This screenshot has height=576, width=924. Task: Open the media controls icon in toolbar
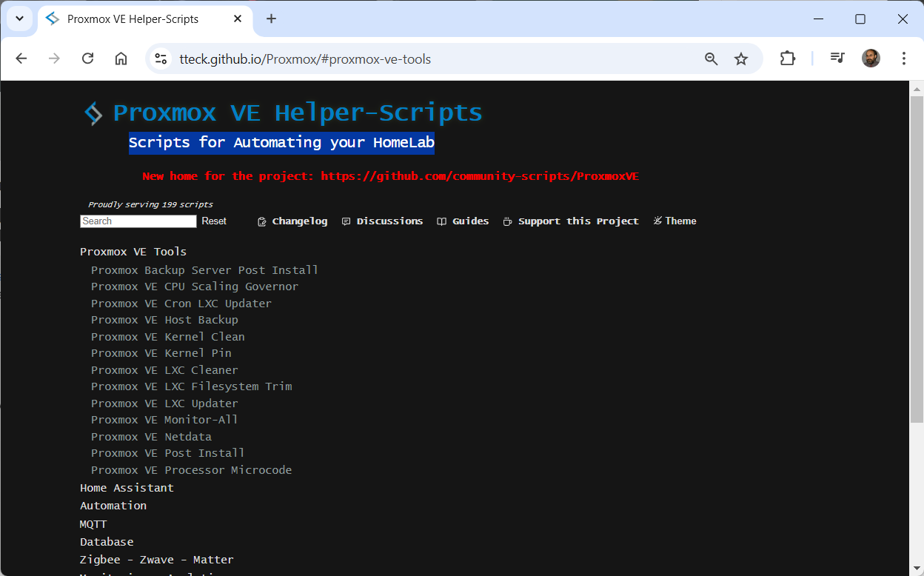coord(837,58)
